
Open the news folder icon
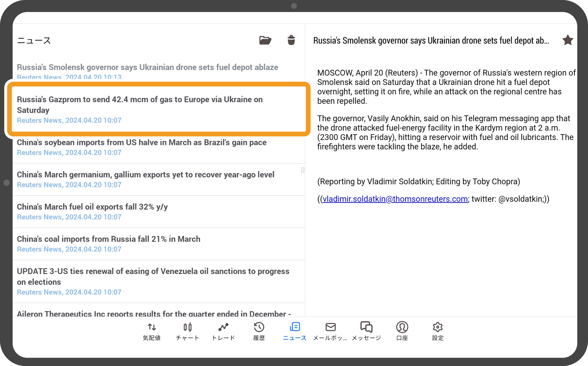tap(265, 40)
